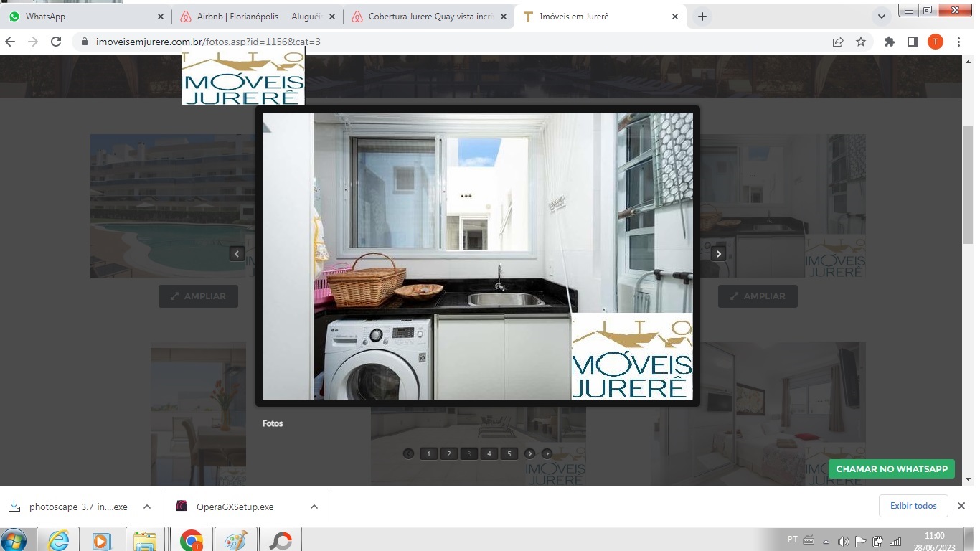Click the pagination next chevron
The height and width of the screenshot is (551, 980).
pos(529,453)
